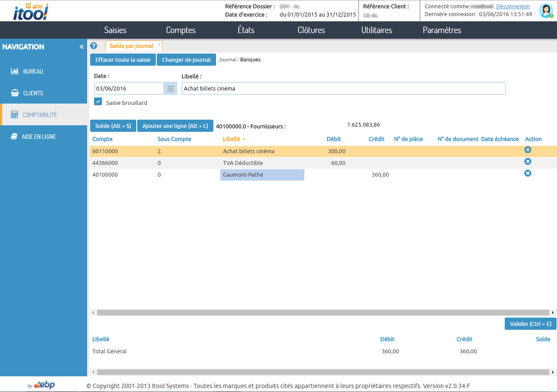Screen dimensions: 557x392
Task: Toggle the Saisie brouillard checkbox
Action: click(x=98, y=102)
